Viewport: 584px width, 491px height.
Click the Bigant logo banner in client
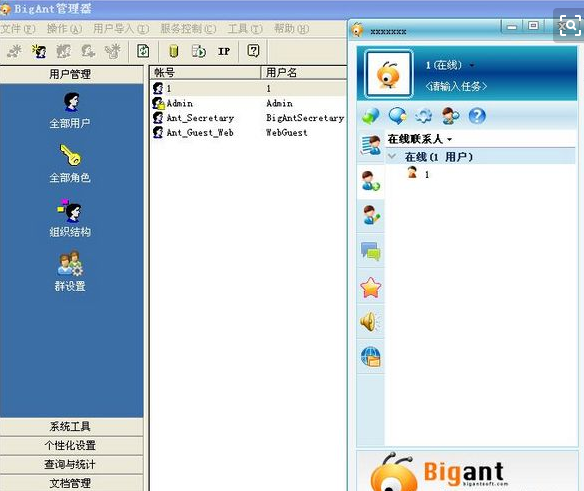pyautogui.click(x=467, y=471)
